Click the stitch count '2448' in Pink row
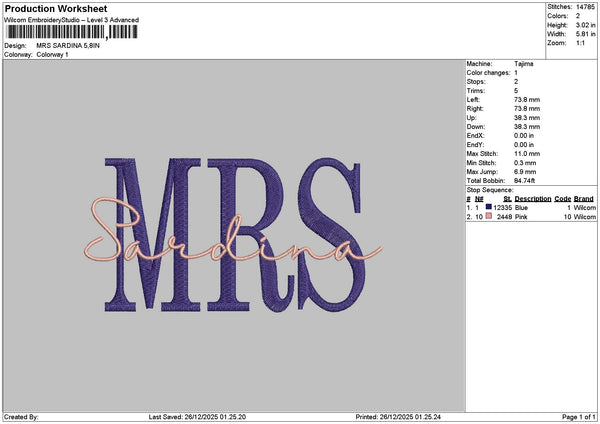This screenshot has height=424, width=600. (x=504, y=217)
